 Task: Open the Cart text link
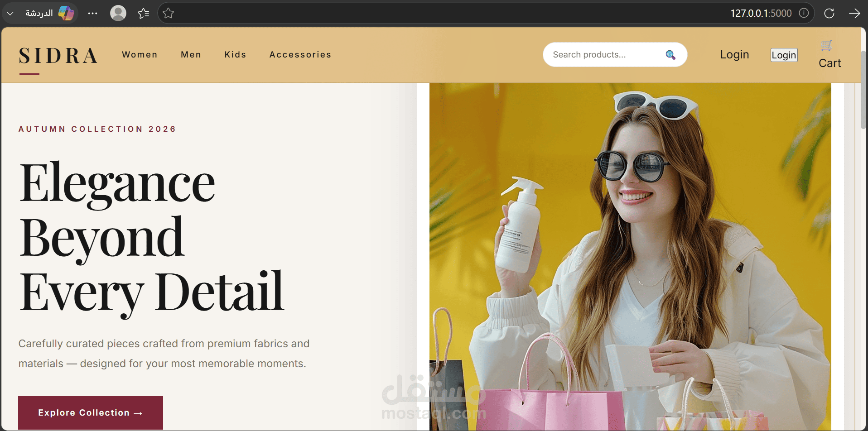[829, 63]
